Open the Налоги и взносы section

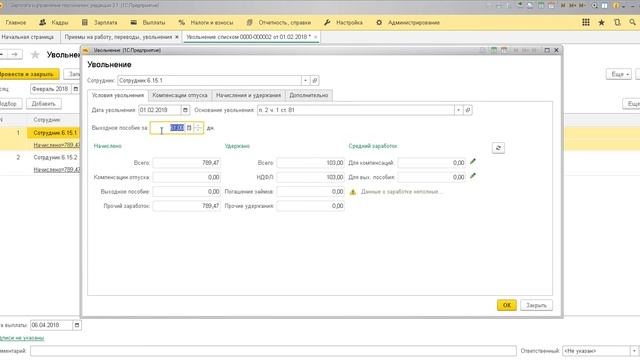point(206,22)
